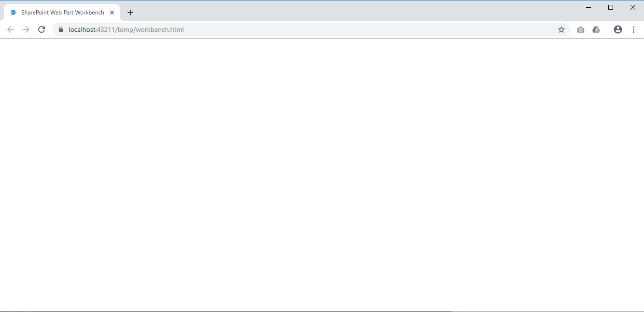
Task: Toggle site information via the padlock
Action: click(x=60, y=29)
